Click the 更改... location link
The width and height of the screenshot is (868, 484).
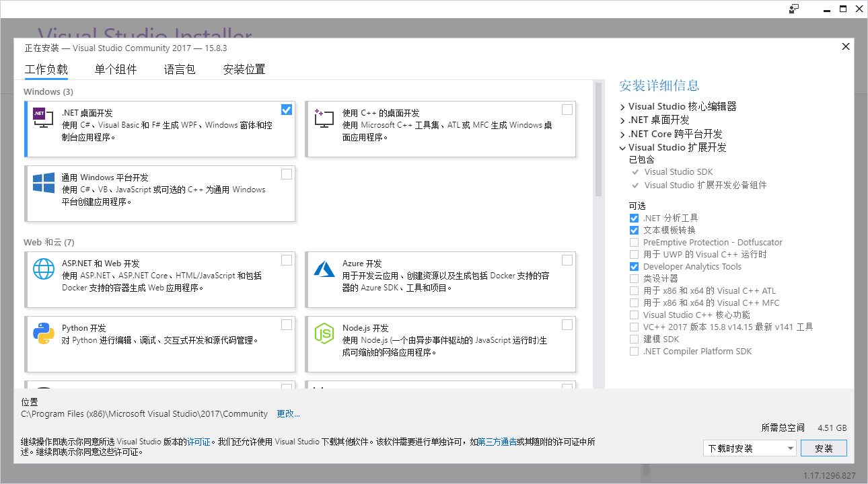[289, 414]
